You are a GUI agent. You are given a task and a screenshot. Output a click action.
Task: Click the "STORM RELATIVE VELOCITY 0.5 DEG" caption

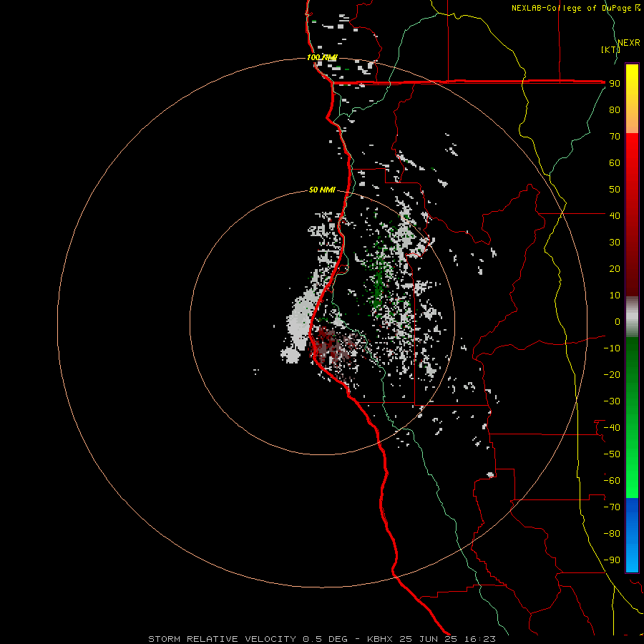[x=248, y=639]
